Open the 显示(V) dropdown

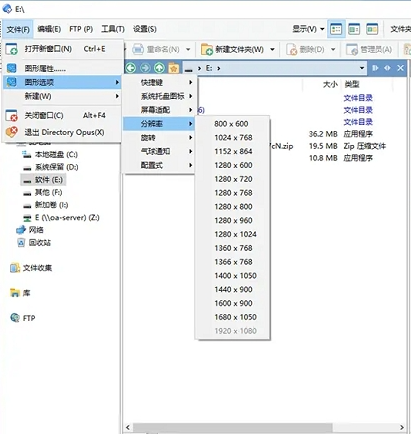308,29
